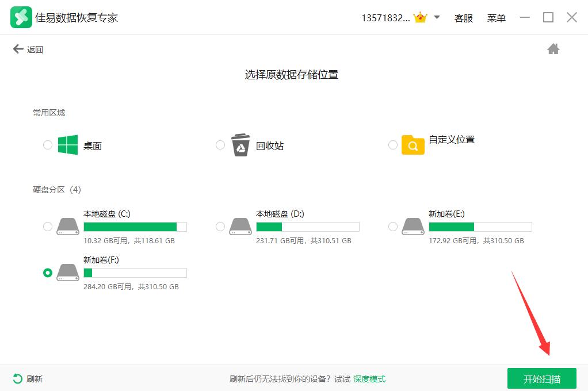This screenshot has width=588, height=391.
Task: Click the VIP crown icon
Action: [422, 18]
